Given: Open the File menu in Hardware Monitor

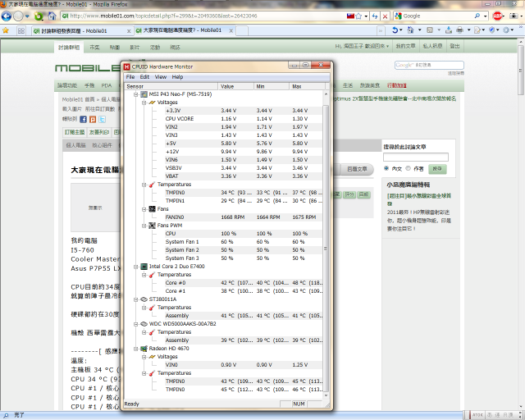Looking at the screenshot, I should click(x=130, y=77).
